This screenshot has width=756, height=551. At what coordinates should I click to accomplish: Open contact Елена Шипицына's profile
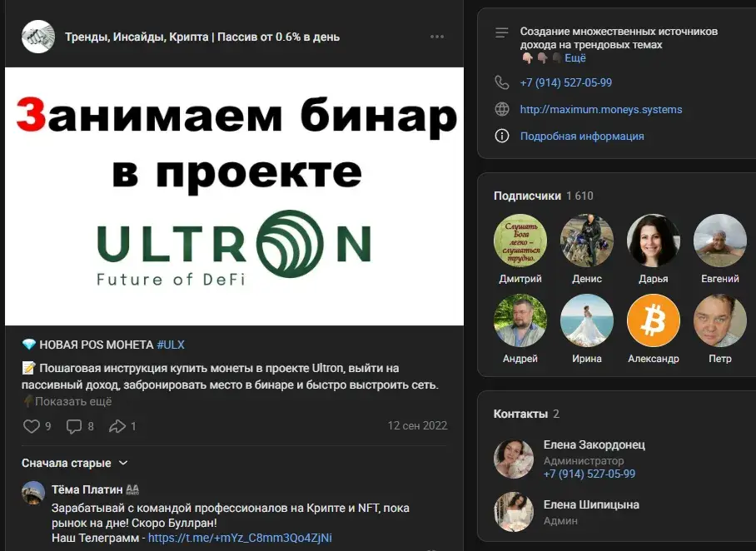591,504
